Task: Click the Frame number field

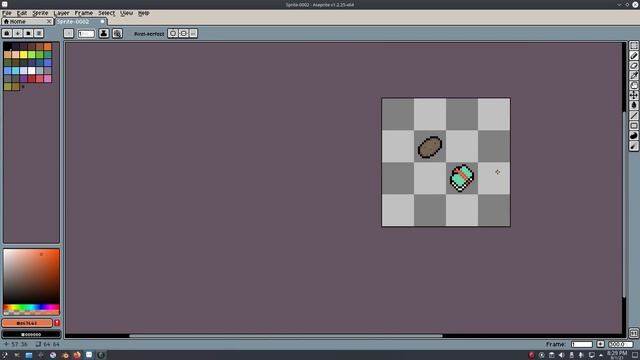Action: point(582,344)
